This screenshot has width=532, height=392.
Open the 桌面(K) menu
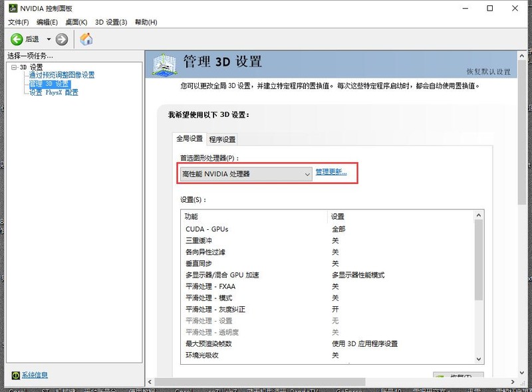coord(76,22)
